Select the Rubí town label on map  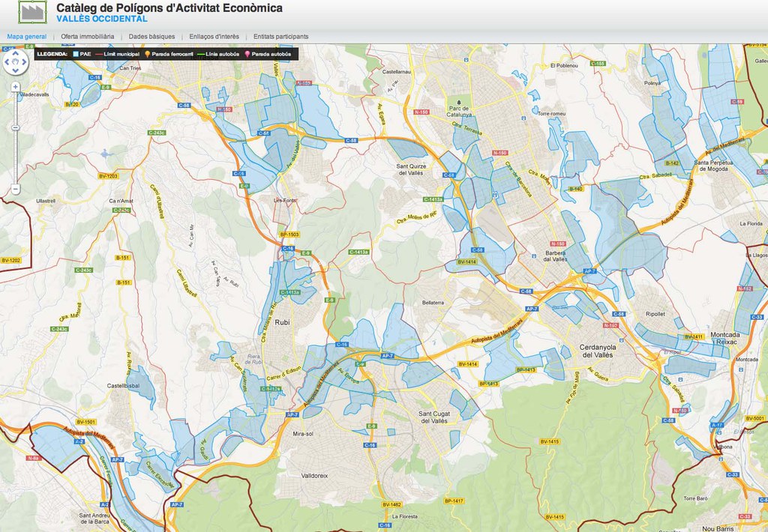tap(283, 323)
